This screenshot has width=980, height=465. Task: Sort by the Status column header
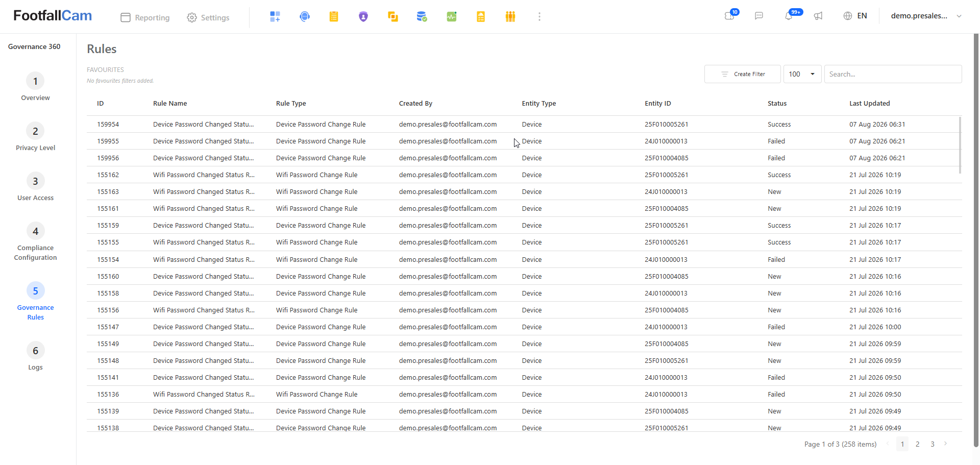coord(777,104)
